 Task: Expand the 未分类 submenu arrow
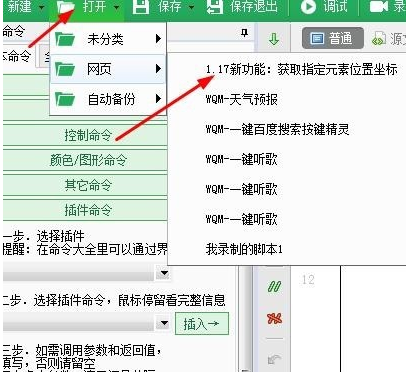[x=158, y=39]
